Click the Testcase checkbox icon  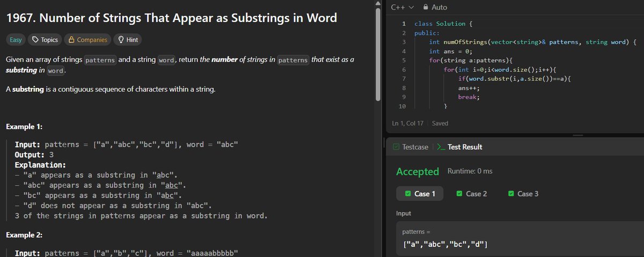(396, 146)
